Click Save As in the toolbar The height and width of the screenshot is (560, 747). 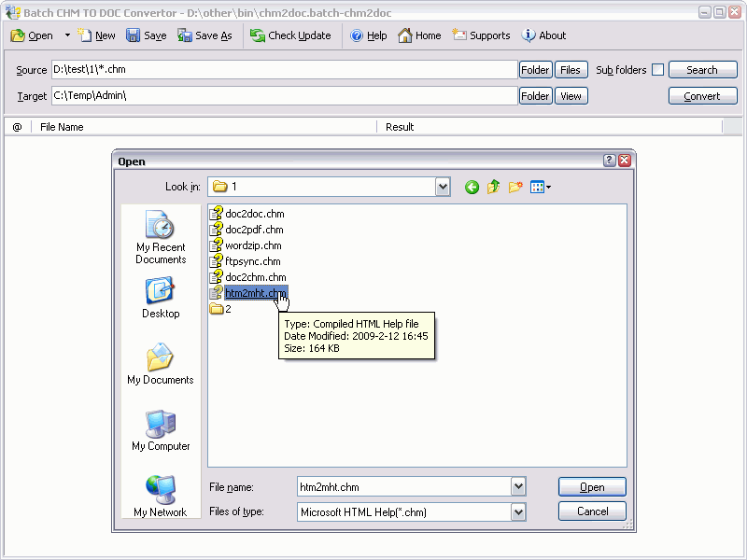tap(204, 35)
